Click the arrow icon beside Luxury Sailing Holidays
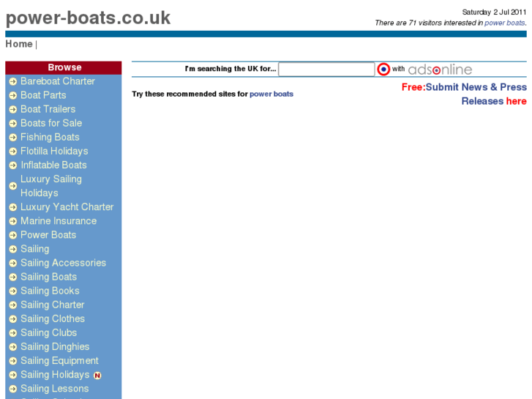 (x=13, y=186)
